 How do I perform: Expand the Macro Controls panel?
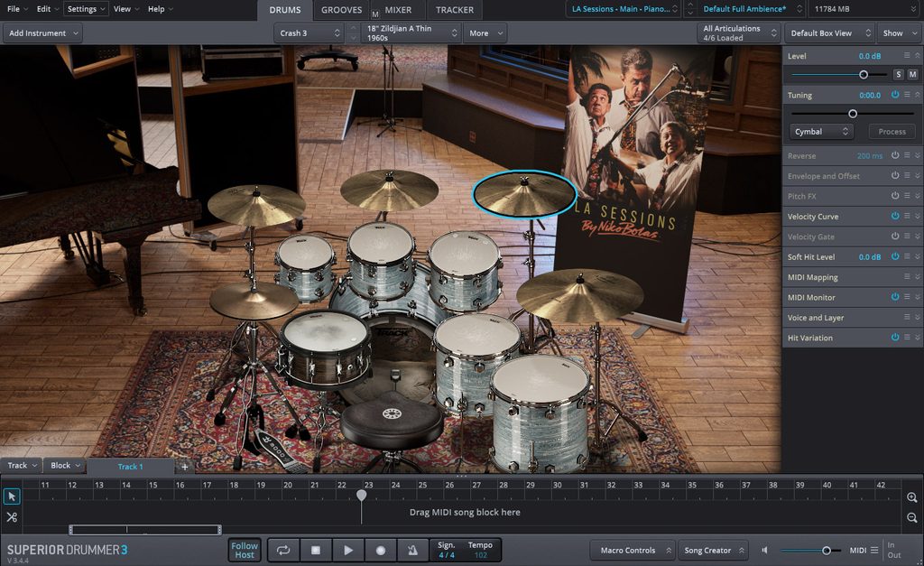click(x=633, y=550)
